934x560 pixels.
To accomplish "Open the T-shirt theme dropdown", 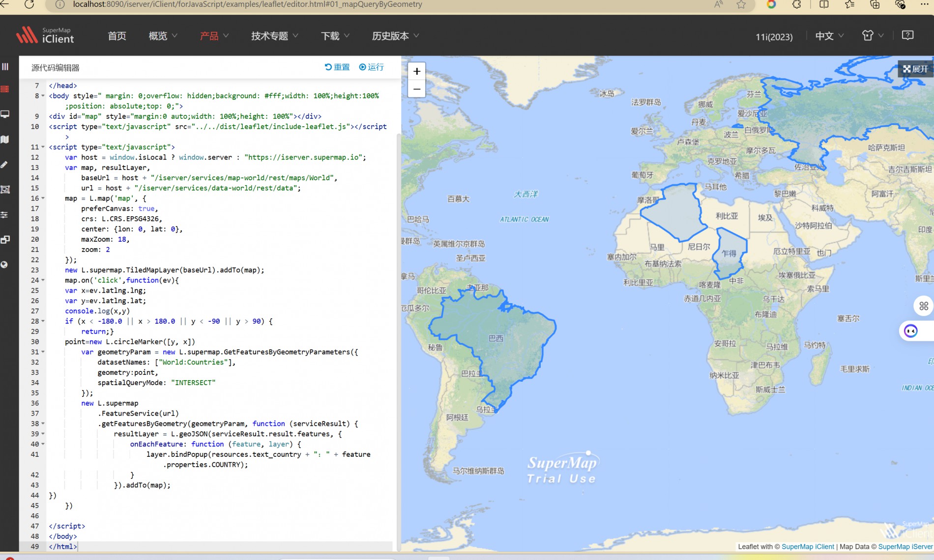I will point(873,35).
